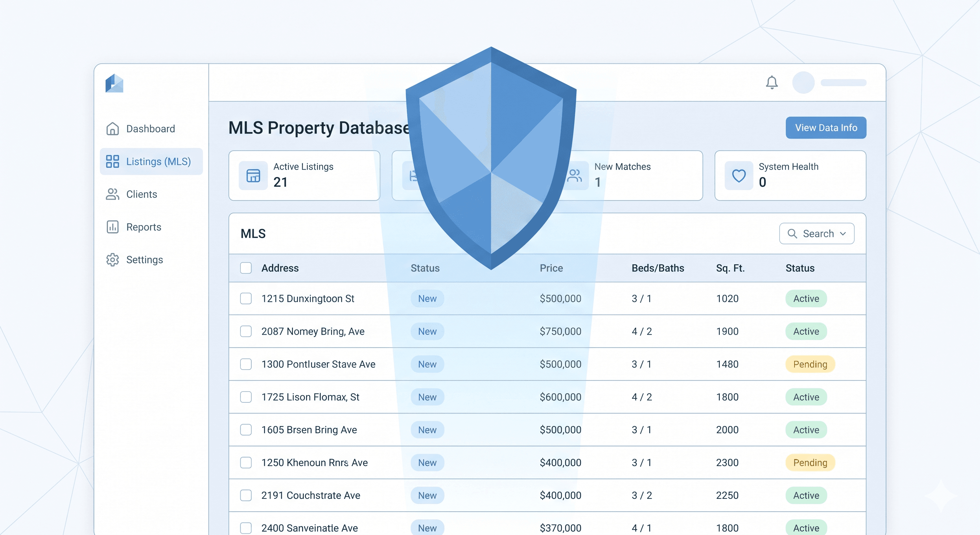Select Listings (MLS) in sidebar

pyautogui.click(x=151, y=162)
